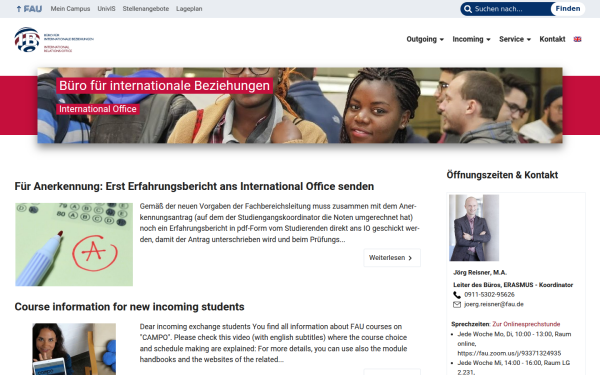
Task: Switch language via the UK flag icon
Action: coord(577,39)
